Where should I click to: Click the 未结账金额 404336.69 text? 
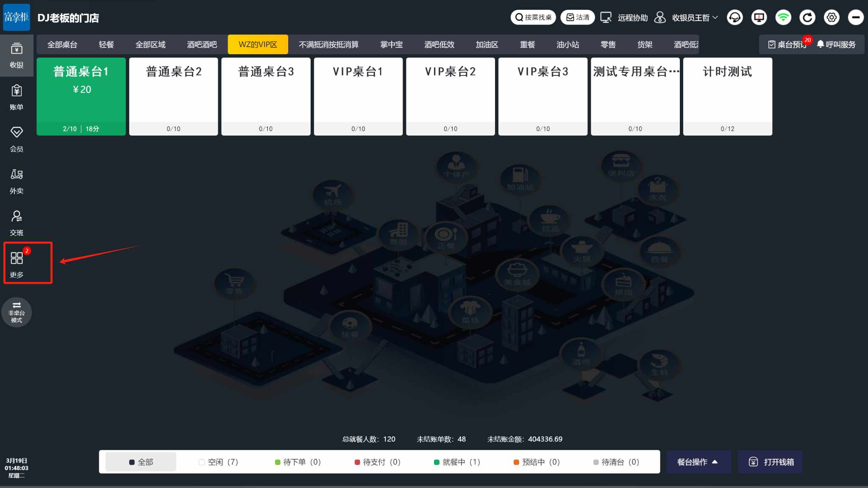525,439
